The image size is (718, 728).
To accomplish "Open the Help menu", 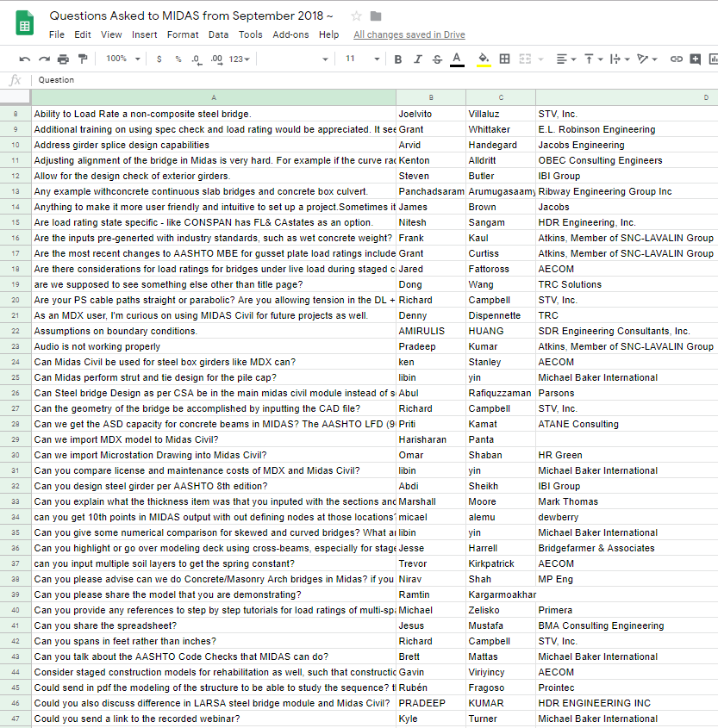I will click(328, 34).
